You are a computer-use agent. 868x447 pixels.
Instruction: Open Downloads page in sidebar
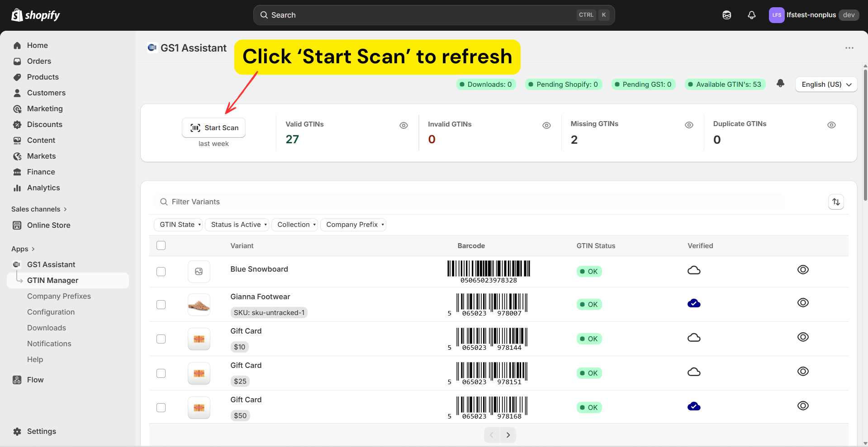click(x=46, y=328)
